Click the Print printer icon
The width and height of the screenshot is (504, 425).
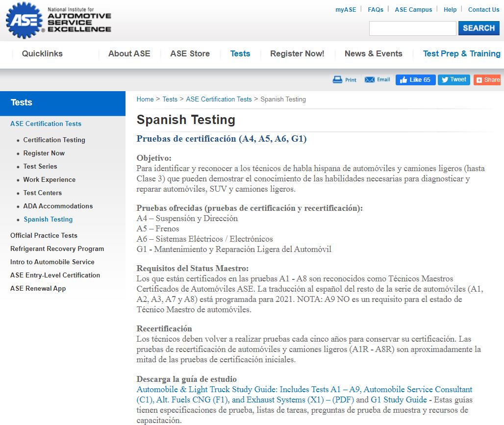pos(338,79)
